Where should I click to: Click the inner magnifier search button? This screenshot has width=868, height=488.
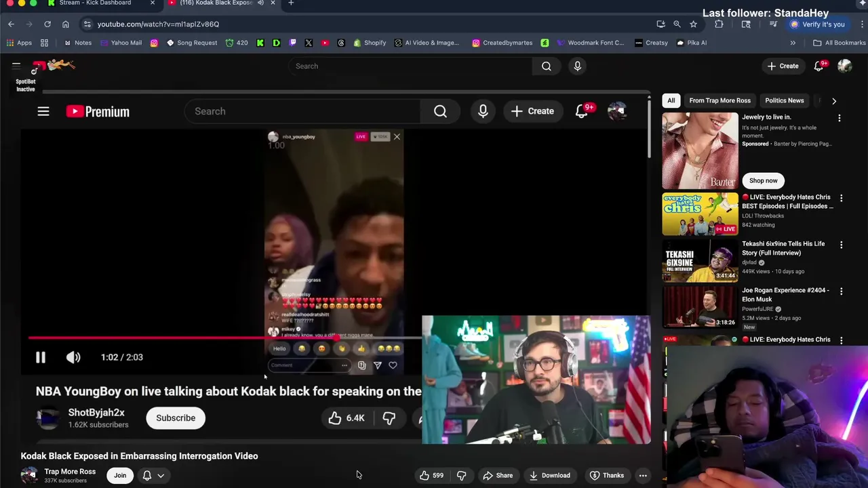coord(441,111)
